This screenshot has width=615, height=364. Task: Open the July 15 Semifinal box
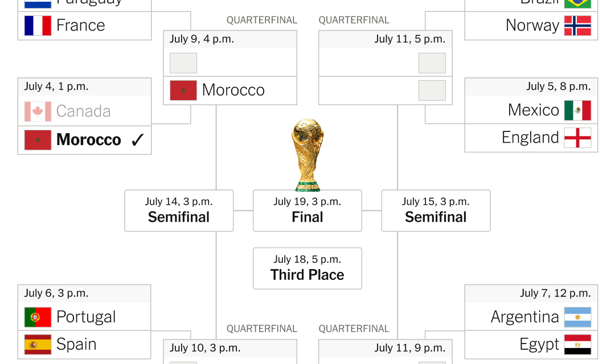(436, 211)
